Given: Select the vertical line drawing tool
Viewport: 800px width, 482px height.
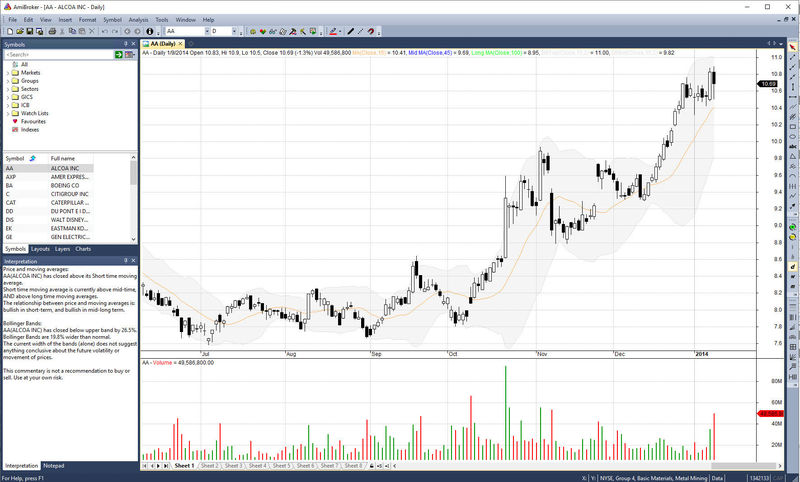Looking at the screenshot, I should pyautogui.click(x=792, y=87).
